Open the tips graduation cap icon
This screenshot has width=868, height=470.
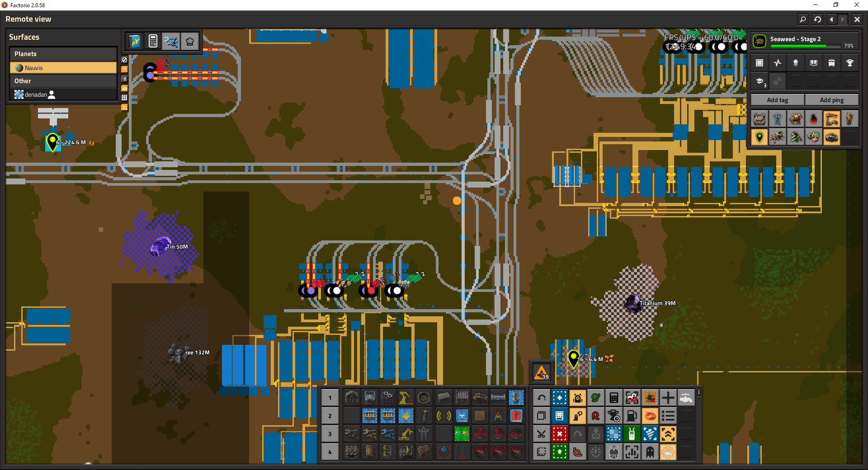759,81
